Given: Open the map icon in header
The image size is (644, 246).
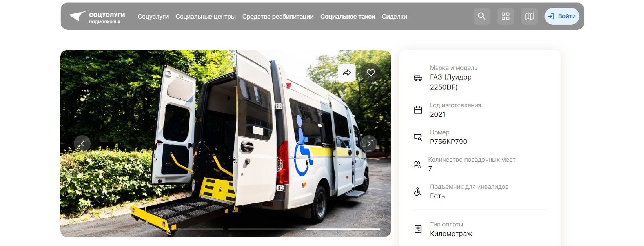Looking at the screenshot, I should pyautogui.click(x=529, y=16).
